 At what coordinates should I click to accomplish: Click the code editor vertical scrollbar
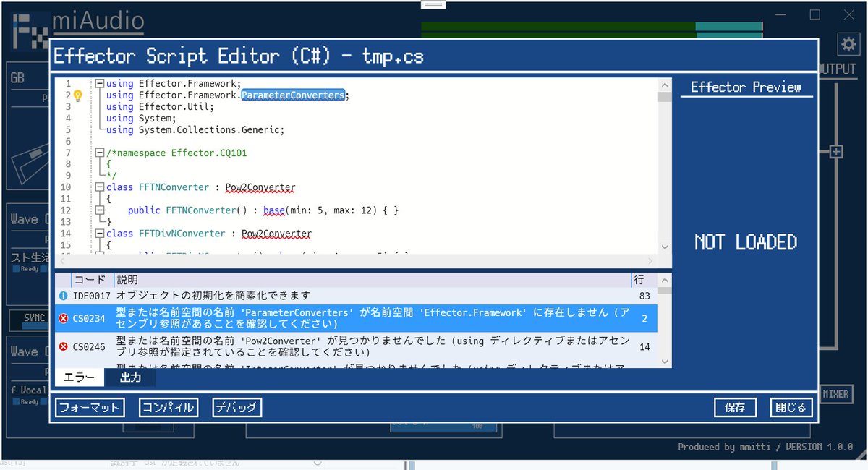664,166
